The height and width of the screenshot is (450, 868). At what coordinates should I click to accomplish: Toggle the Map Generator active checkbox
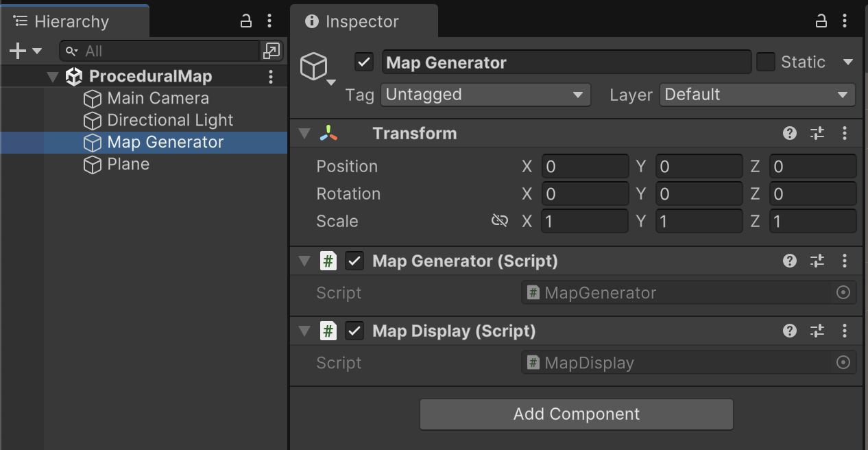[364, 62]
